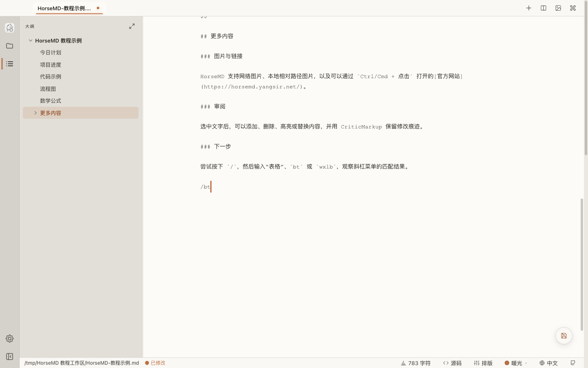
Task: Click the 已修改 status indicator
Action: click(x=155, y=363)
